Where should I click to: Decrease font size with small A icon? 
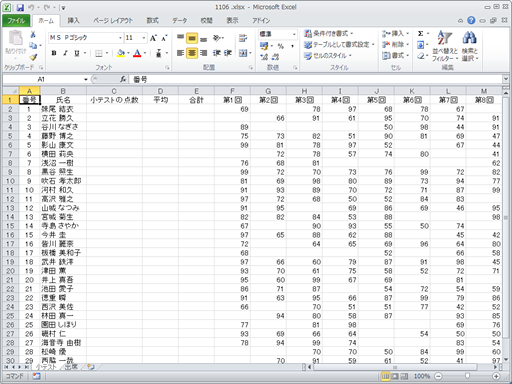point(164,38)
